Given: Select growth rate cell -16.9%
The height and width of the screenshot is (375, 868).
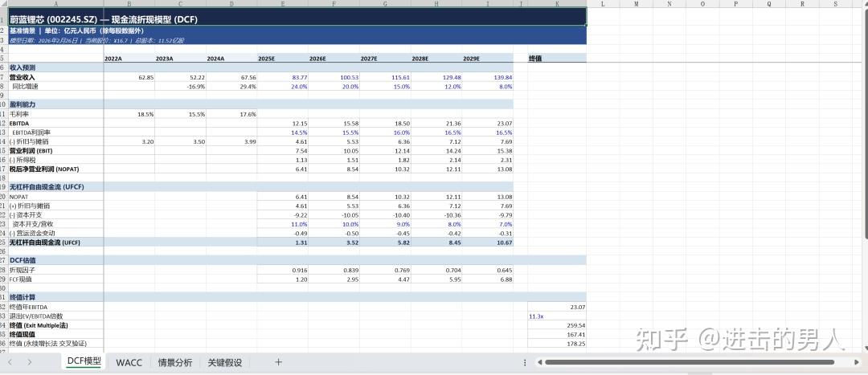Looking at the screenshot, I should tap(181, 86).
